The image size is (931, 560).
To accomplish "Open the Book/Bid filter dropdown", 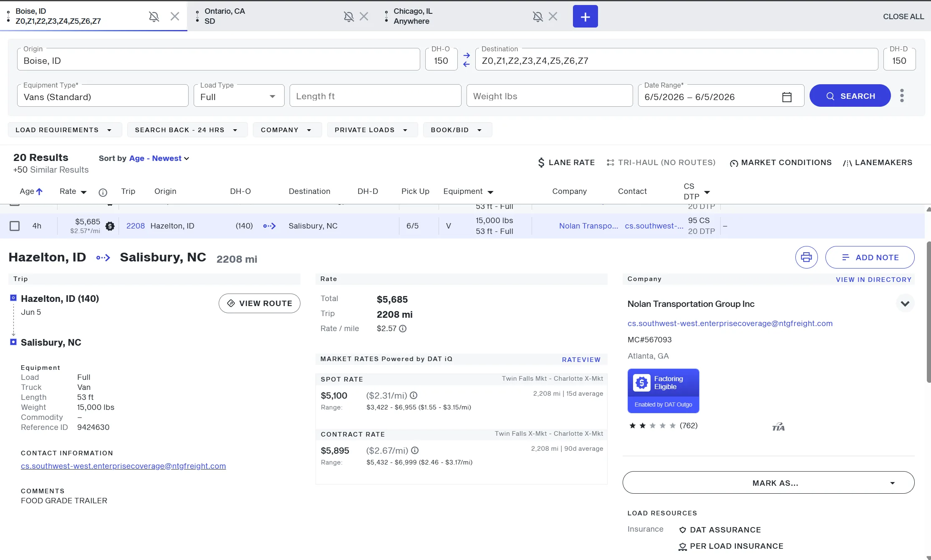I will [457, 130].
